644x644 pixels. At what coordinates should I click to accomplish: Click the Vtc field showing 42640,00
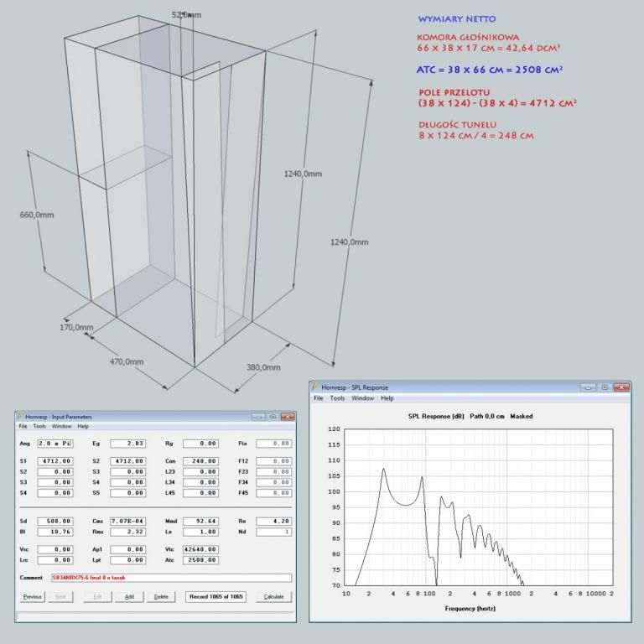click(x=201, y=549)
